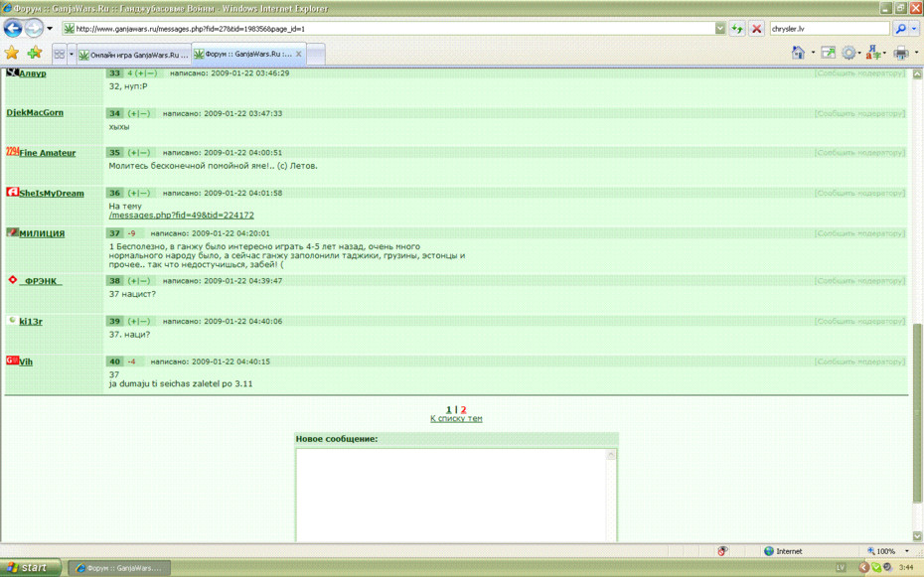Stop loading with the red X icon
This screenshot has width=924, height=577.
point(757,28)
